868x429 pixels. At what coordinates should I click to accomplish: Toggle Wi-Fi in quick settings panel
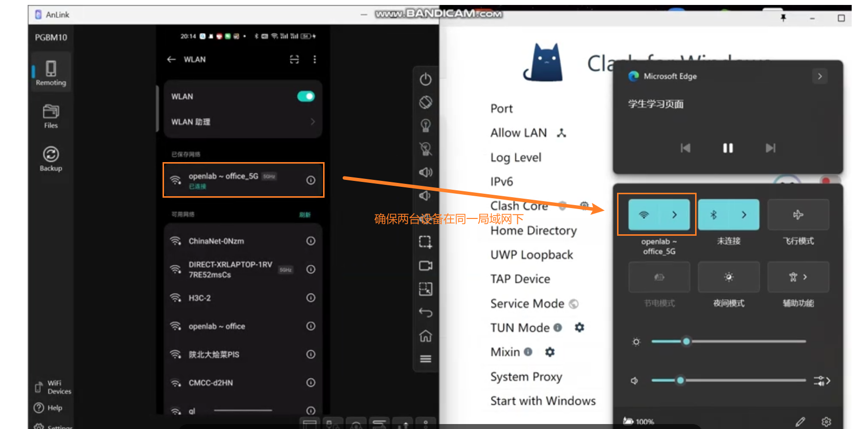point(644,215)
